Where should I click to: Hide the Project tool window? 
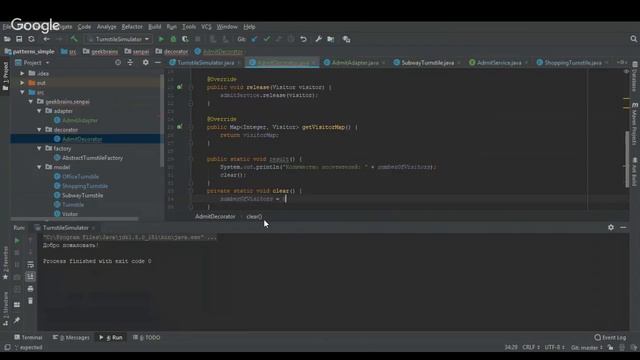[158, 62]
